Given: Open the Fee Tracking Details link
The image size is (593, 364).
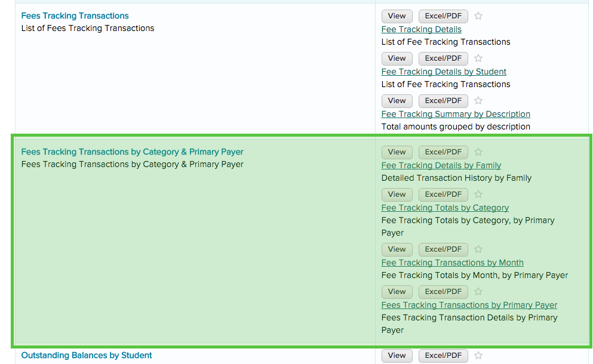Looking at the screenshot, I should point(421,29).
